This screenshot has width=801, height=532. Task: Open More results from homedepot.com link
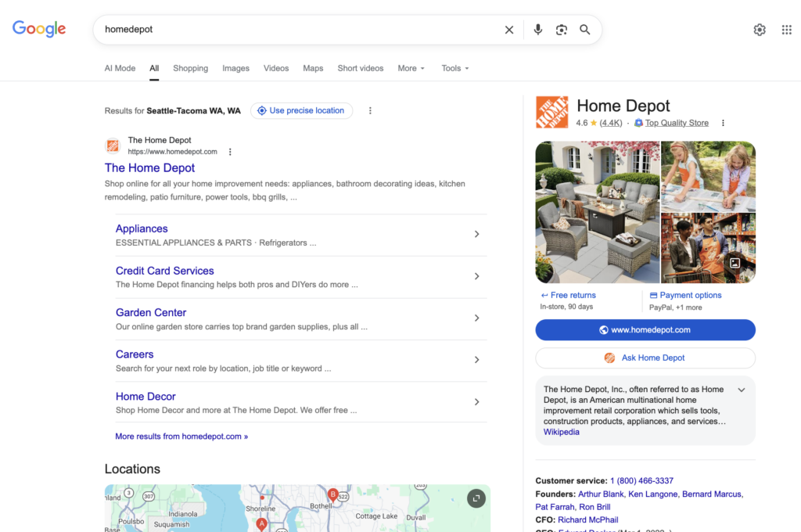181,437
